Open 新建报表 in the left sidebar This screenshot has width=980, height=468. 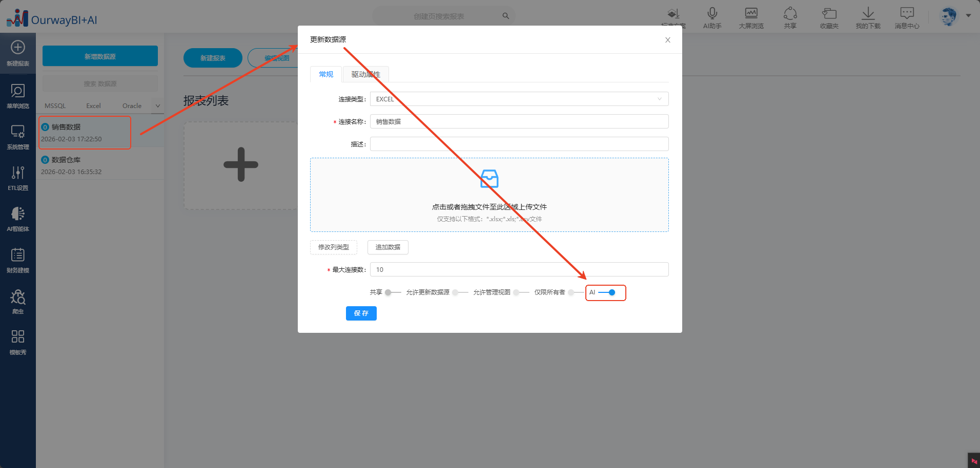[x=18, y=53]
